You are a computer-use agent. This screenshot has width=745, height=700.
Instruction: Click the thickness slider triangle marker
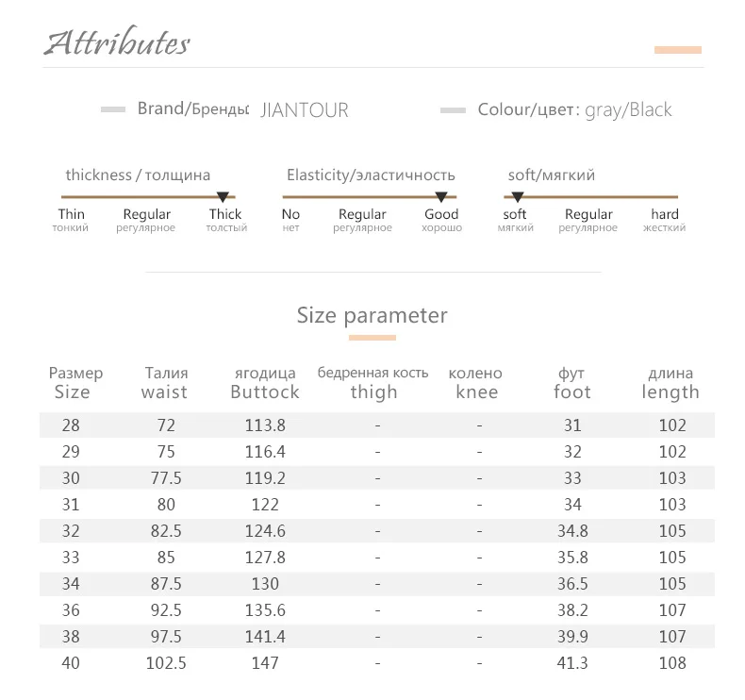tap(223, 197)
